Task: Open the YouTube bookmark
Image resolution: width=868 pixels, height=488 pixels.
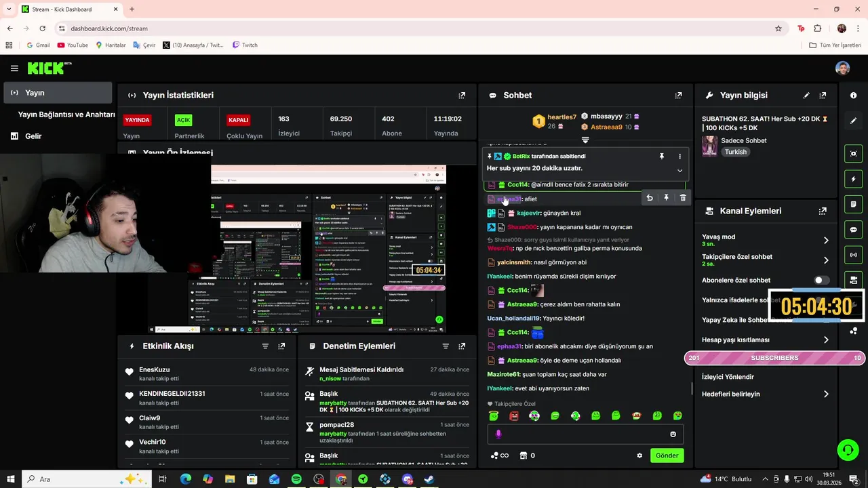Action: [73, 45]
